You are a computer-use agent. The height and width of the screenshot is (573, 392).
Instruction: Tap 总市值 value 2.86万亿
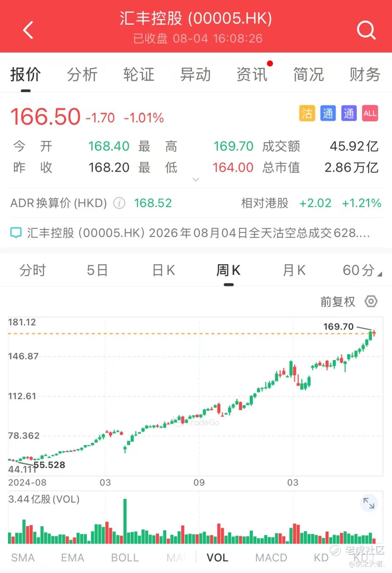click(x=351, y=167)
